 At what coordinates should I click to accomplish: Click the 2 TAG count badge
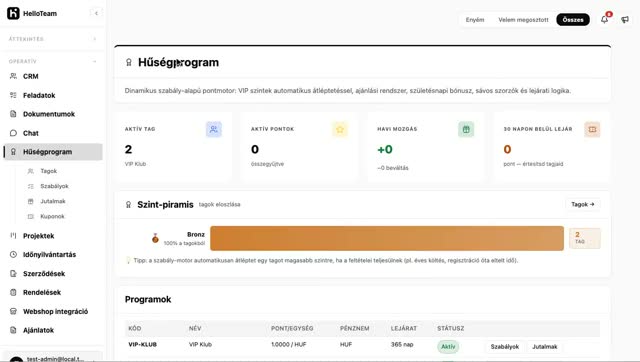click(584, 238)
